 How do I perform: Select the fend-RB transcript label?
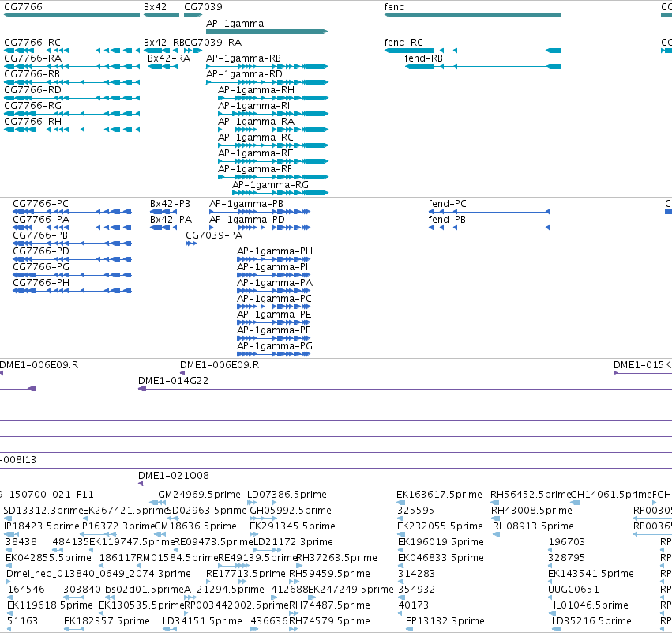point(423,58)
